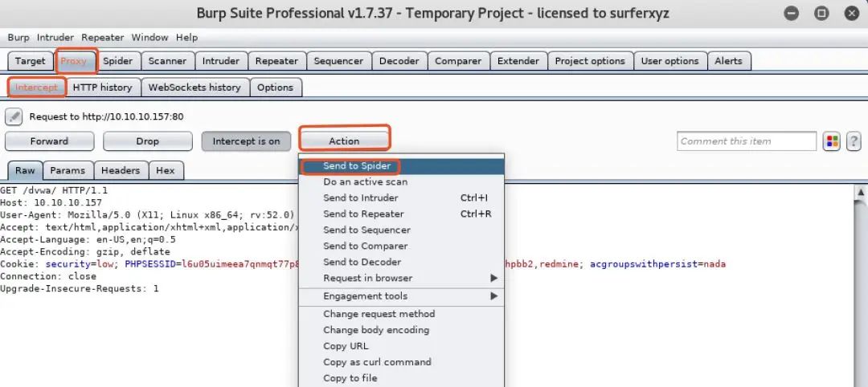This screenshot has width=868, height=387.
Task: Open the Action dropdown button
Action: click(344, 141)
